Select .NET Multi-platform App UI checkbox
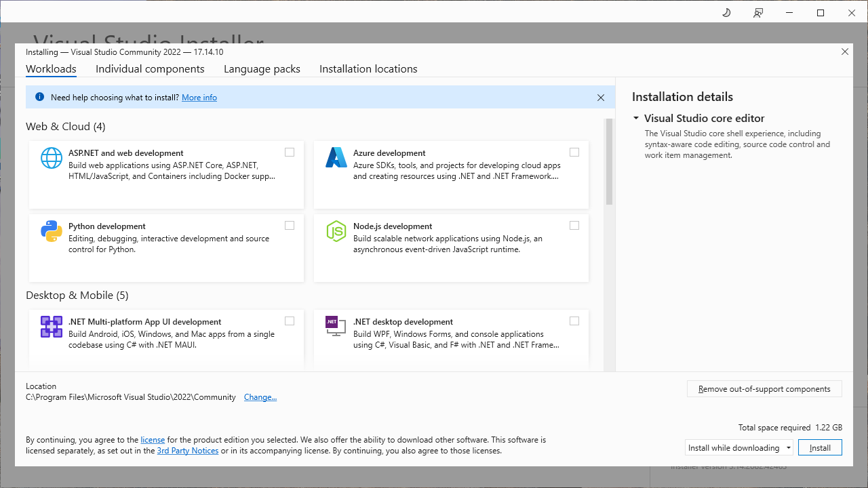 290,321
